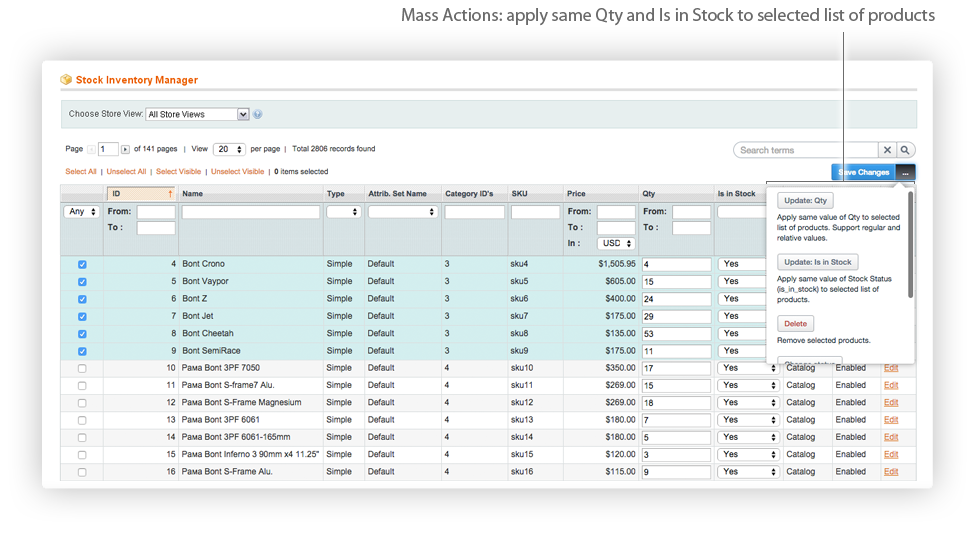Click product name Bont SemiRace
Viewport: 972px width, 539px height.
pyautogui.click(x=211, y=350)
